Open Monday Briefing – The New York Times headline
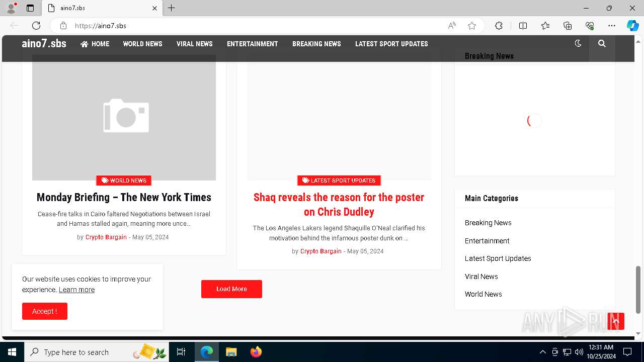Viewport: 644px width, 362px height. [124, 197]
